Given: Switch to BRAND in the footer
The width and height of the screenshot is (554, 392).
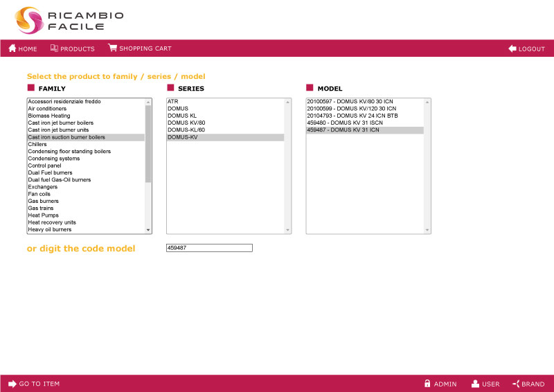Looking at the screenshot, I should 533,384.
